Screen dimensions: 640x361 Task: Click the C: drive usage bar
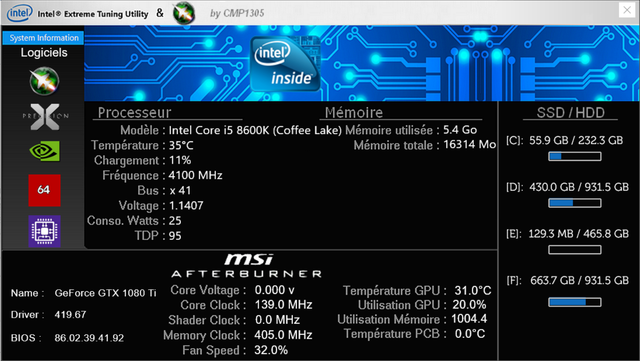click(x=574, y=156)
